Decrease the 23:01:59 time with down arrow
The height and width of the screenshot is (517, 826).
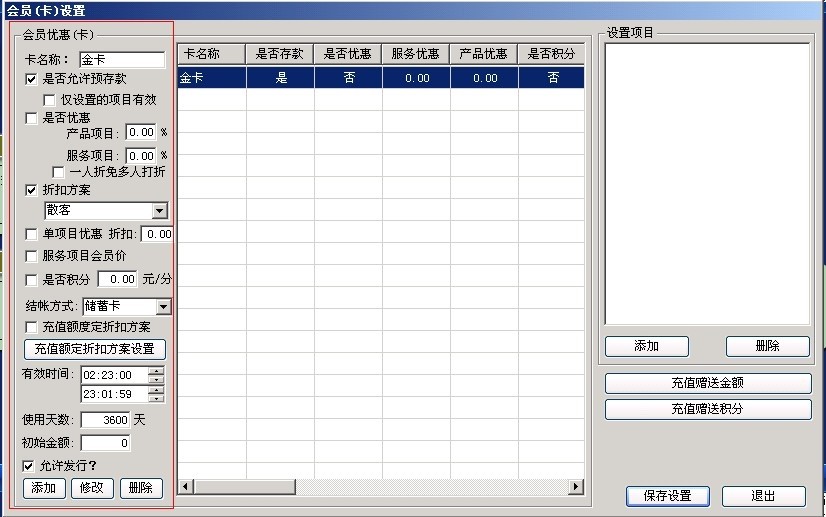tap(156, 398)
